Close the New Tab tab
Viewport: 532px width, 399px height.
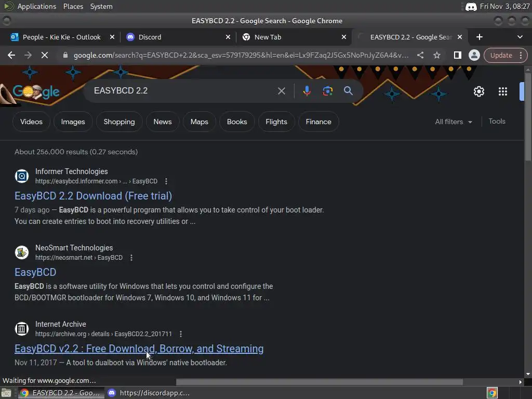click(344, 37)
